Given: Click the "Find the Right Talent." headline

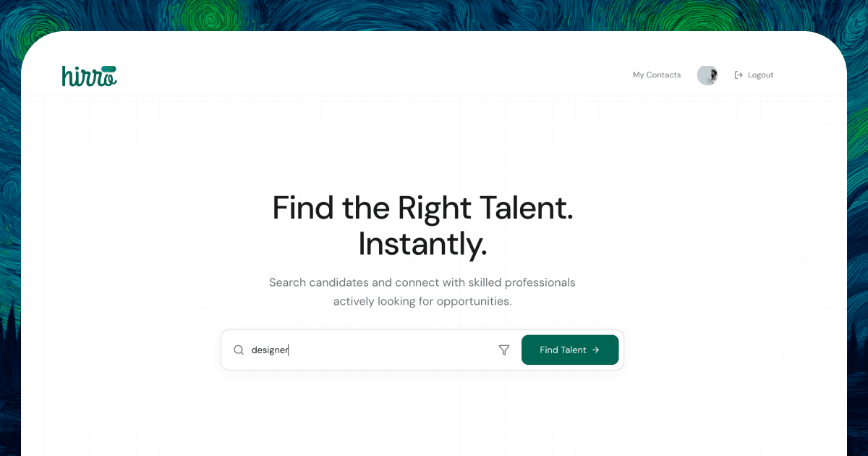Looking at the screenshot, I should (422, 208).
